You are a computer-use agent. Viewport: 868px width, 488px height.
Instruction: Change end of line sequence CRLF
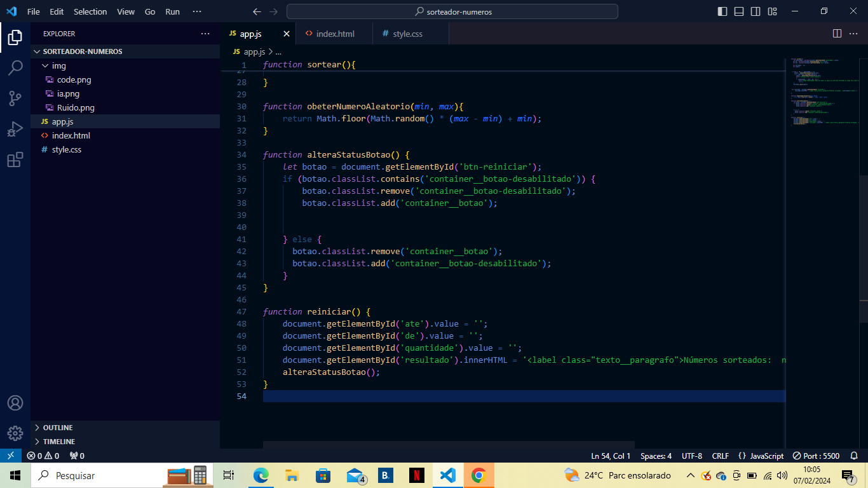721,456
